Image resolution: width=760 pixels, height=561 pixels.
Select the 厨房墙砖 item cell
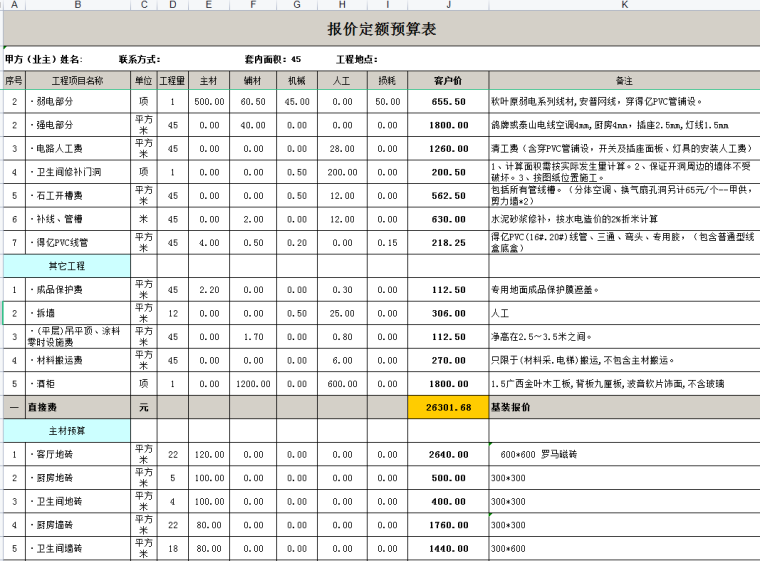78,525
